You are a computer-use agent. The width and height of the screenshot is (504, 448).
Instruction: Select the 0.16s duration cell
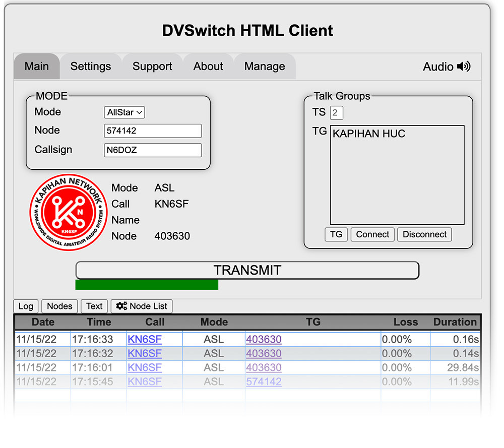pos(455,339)
